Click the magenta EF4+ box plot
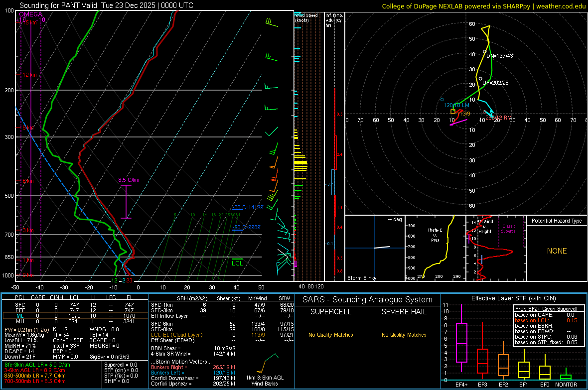Viewport: 588px width, 390px height. pos(461,342)
